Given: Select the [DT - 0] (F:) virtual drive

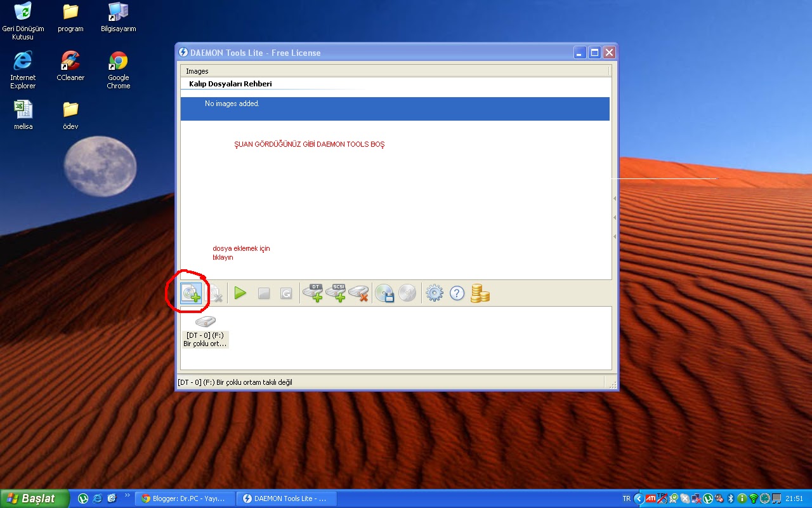Looking at the screenshot, I should pos(205,331).
